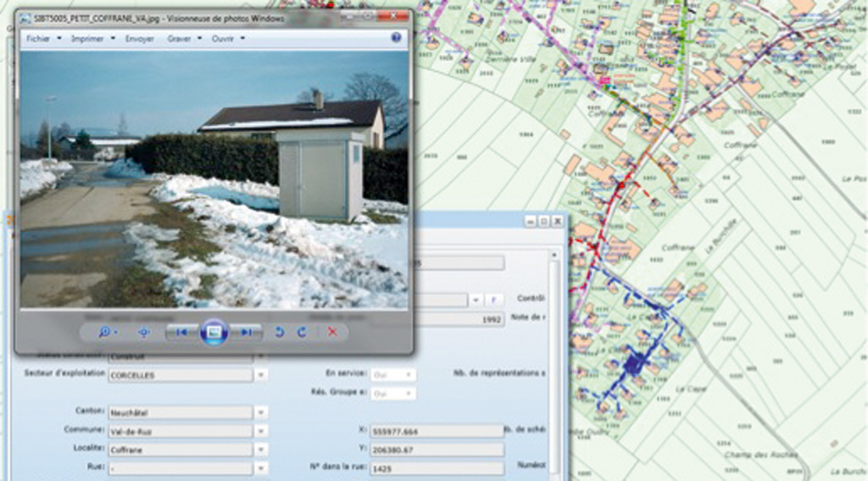This screenshot has height=481, width=868.
Task: Click the Envoyer menu item
Action: click(140, 38)
